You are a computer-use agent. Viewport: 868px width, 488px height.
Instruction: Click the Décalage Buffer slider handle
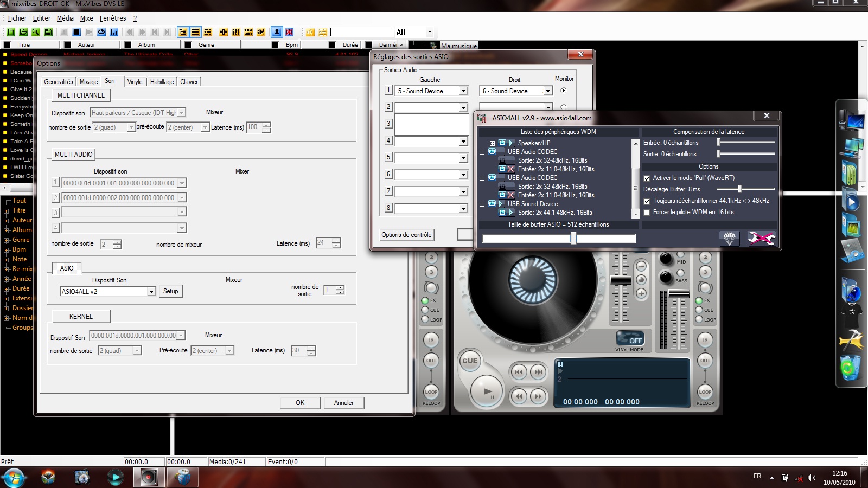(x=739, y=189)
